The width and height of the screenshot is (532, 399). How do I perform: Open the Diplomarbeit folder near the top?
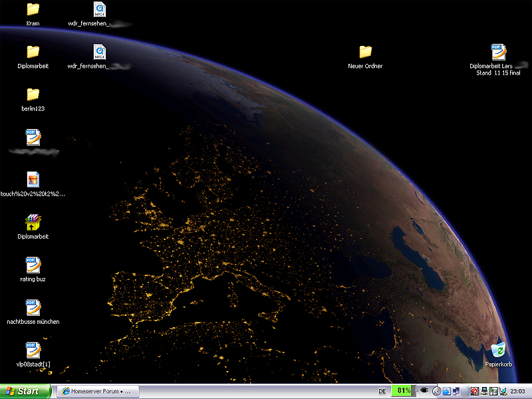tap(33, 52)
